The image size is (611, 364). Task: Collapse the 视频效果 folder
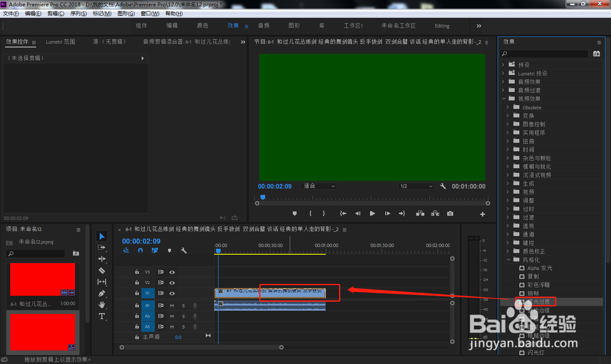504,99
